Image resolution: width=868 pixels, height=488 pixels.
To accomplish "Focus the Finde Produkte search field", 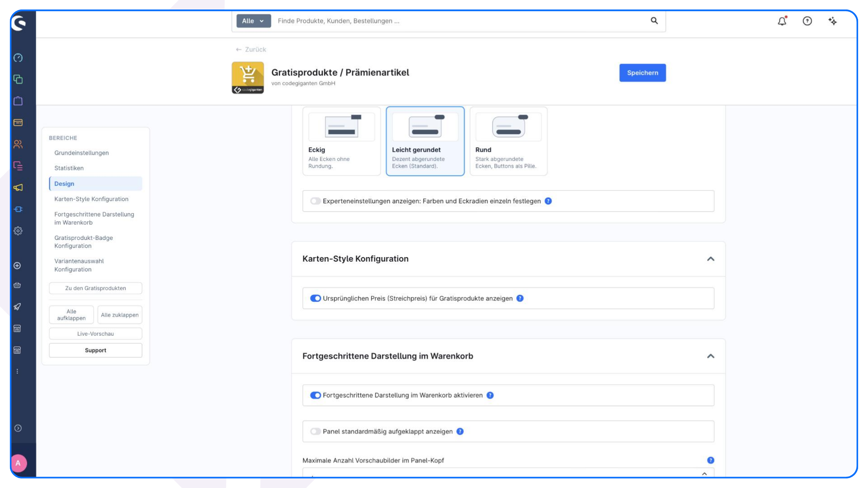I will 461,21.
